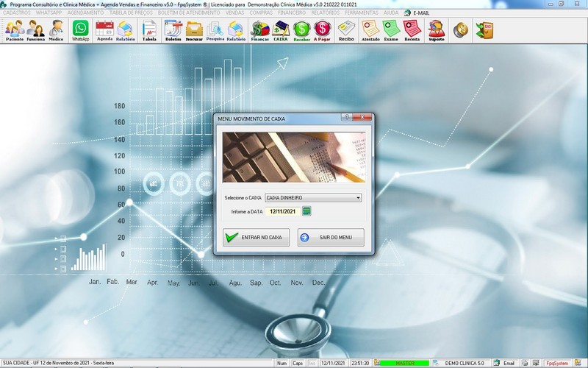
Task: Open the E-MAIL menu item
Action: (x=417, y=13)
